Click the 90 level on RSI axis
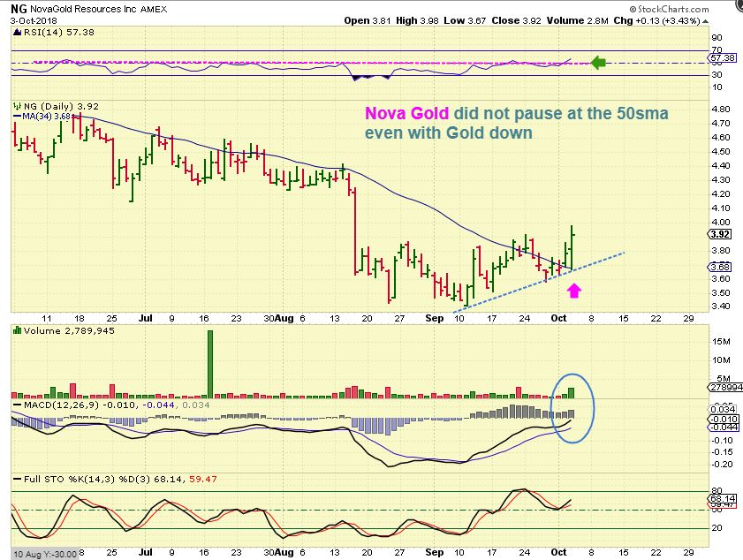 [717, 37]
